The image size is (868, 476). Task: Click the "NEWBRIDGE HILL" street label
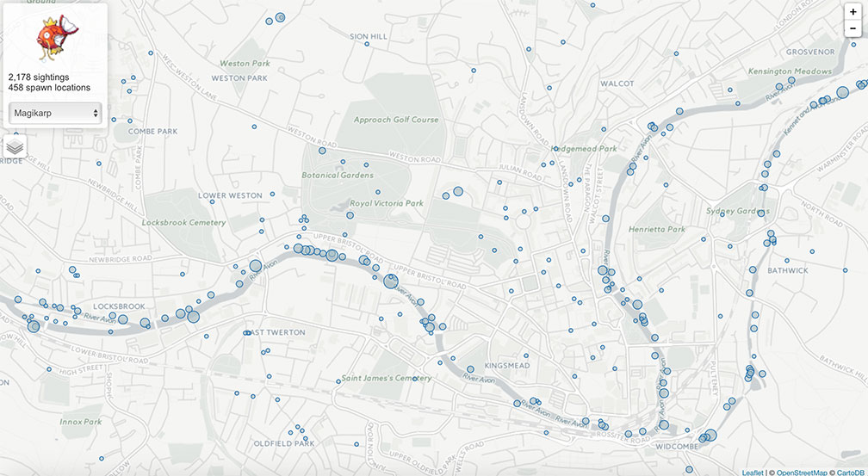click(112, 197)
